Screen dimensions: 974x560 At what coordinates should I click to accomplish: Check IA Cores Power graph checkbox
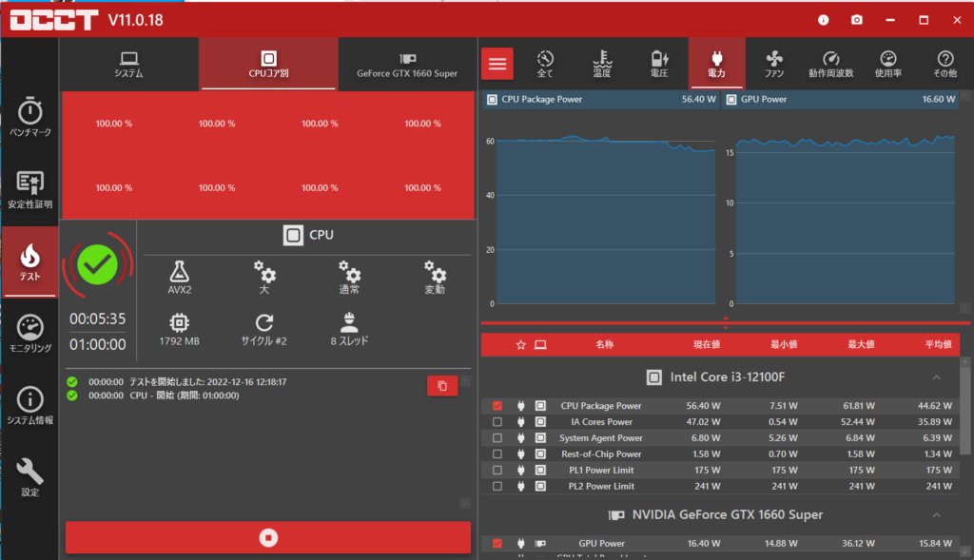497,421
